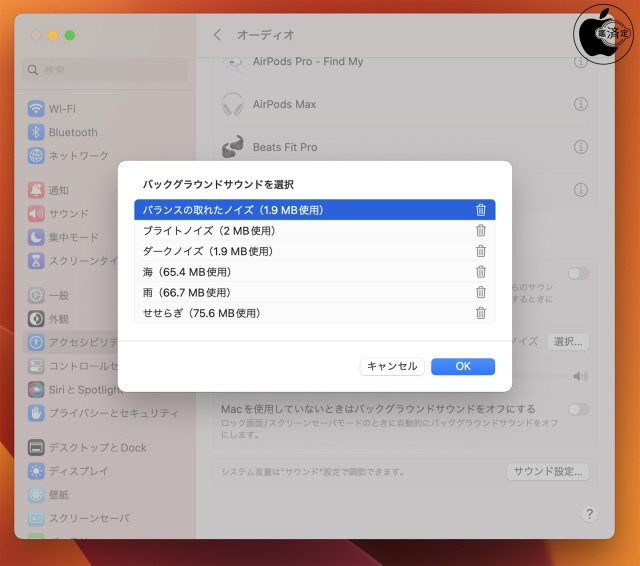Toggle the background sounds switch

pos(578,273)
